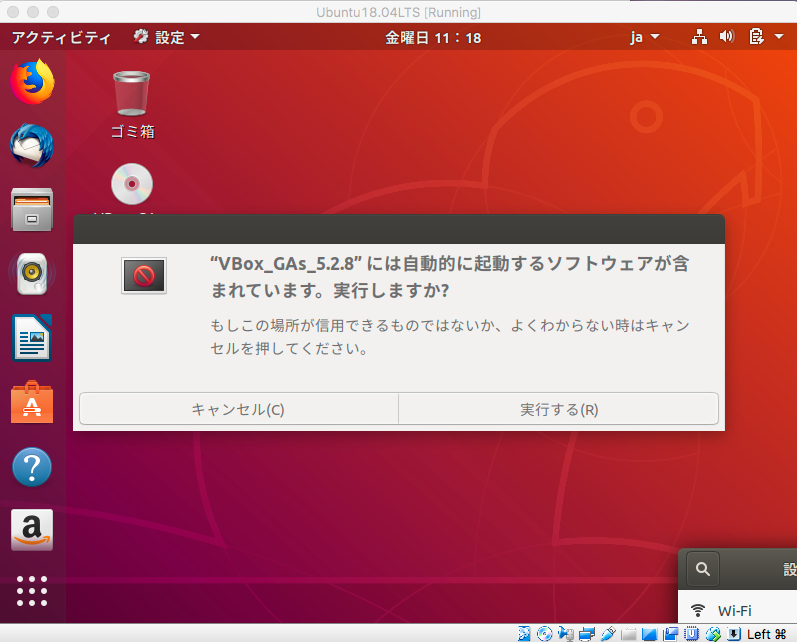Click VirtualBox USB devices status icon
This screenshot has width=797, height=642.
click(x=608, y=634)
